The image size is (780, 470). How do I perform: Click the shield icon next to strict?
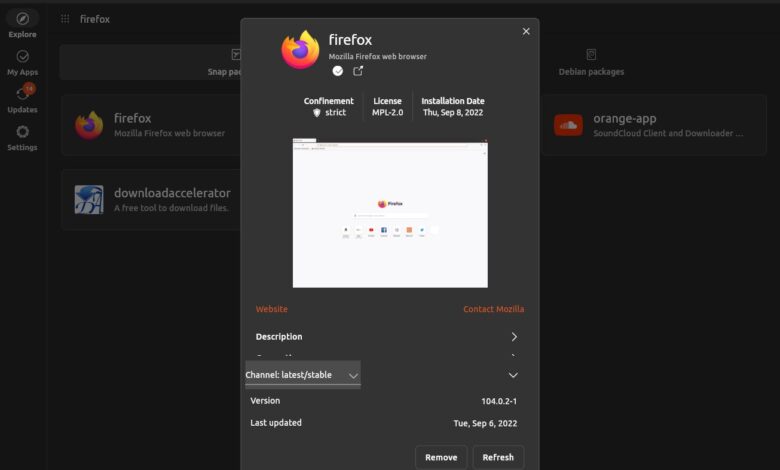coord(317,113)
